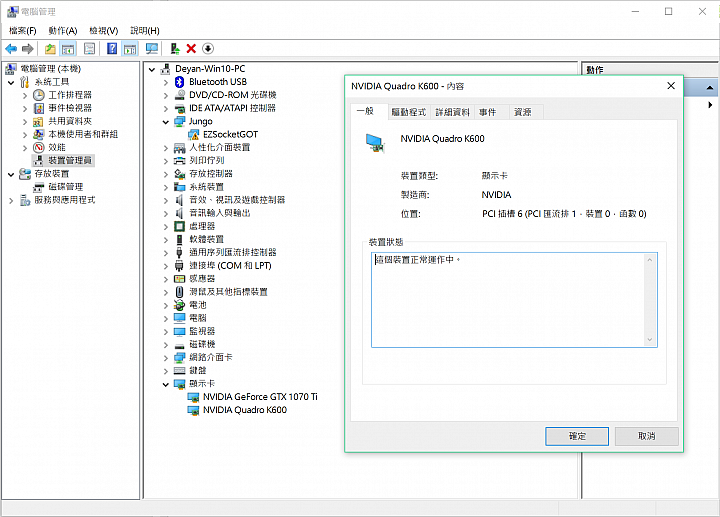720x517 pixels.
Task: Click the Update driver toolbar icon
Action: point(174,49)
